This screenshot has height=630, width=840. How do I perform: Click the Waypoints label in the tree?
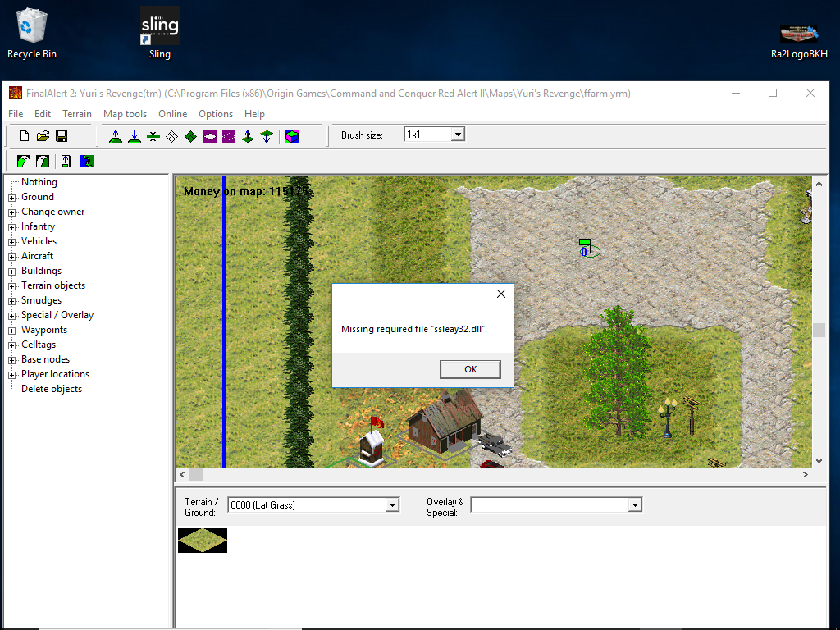click(x=44, y=330)
